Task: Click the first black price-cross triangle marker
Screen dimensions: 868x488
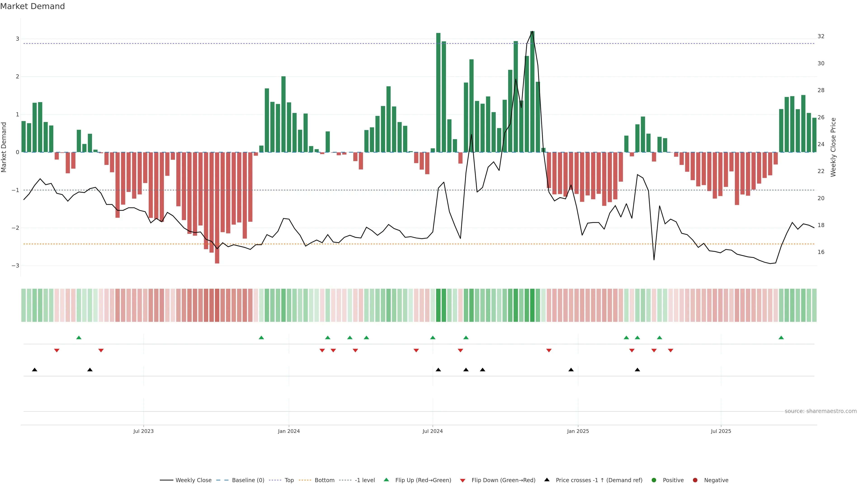Action: point(34,370)
